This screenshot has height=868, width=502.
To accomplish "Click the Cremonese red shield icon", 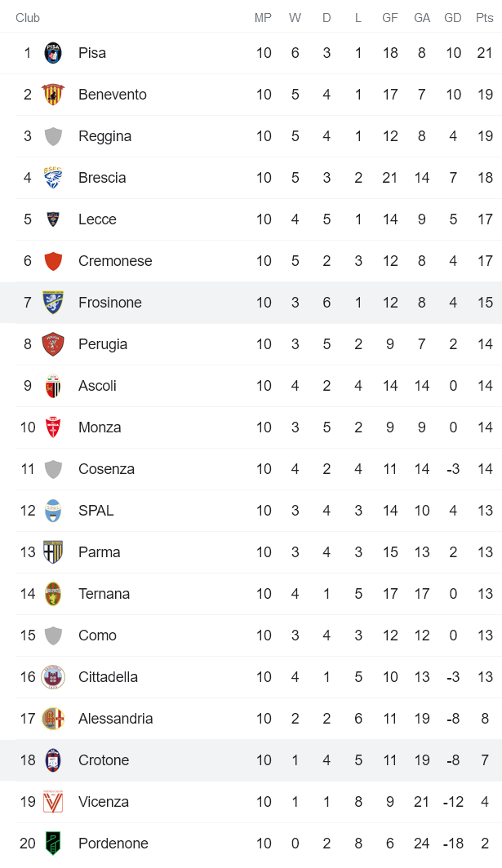I will click(53, 261).
